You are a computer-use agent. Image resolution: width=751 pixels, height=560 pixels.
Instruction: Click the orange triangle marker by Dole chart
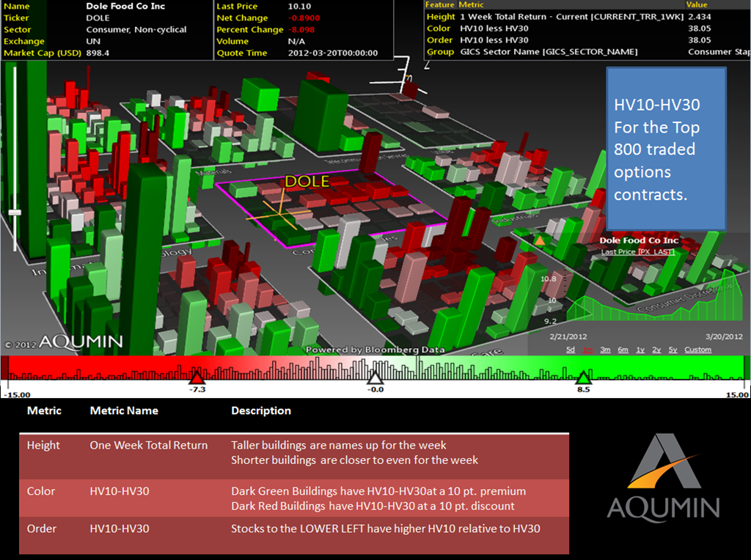click(540, 240)
